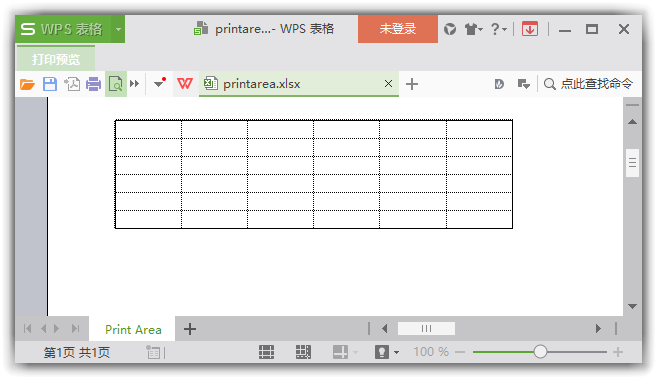
Task: Click the red download update icon
Action: click(530, 29)
